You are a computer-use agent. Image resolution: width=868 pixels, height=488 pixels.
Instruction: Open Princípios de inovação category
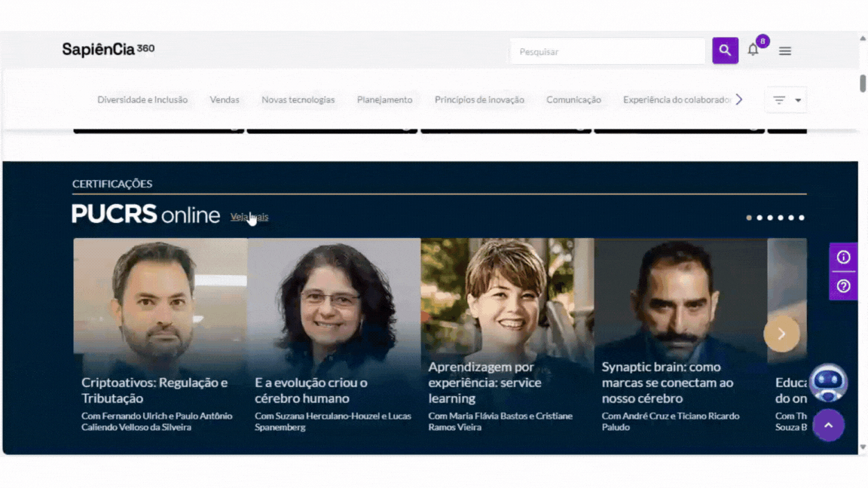pyautogui.click(x=479, y=99)
